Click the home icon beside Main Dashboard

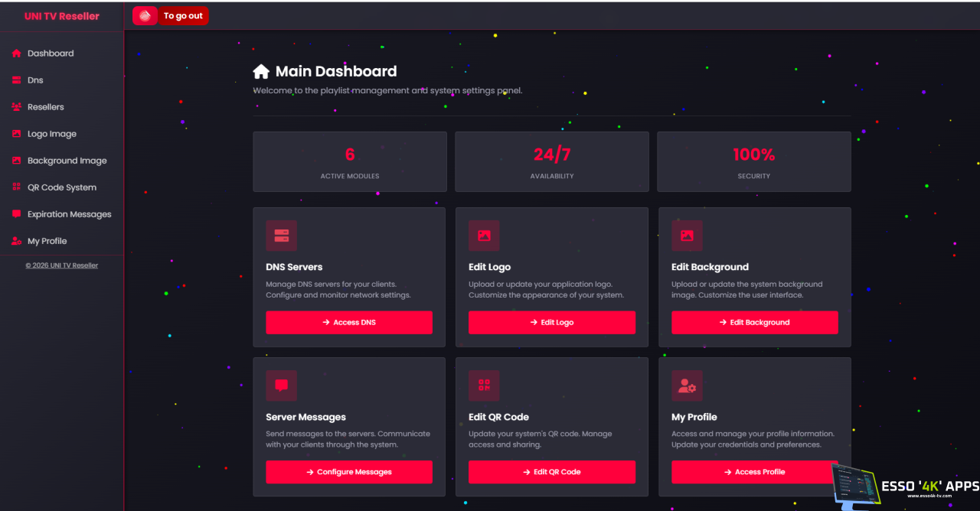click(x=261, y=71)
